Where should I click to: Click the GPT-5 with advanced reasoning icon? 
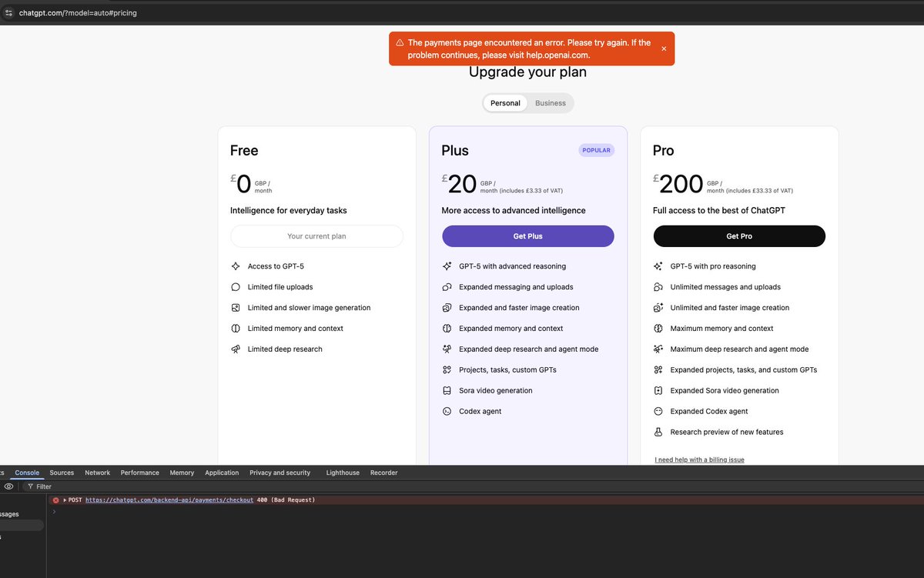click(x=447, y=266)
